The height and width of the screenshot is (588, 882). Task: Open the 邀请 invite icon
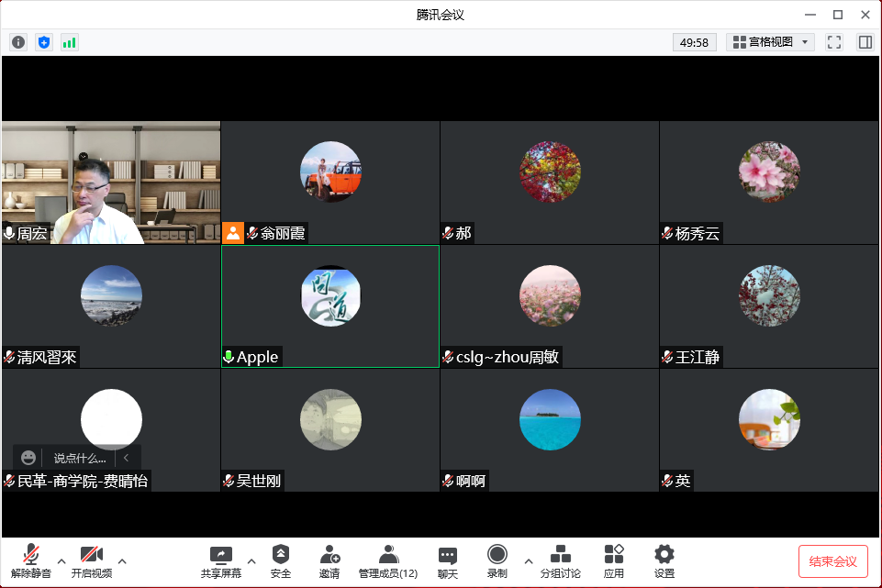(x=329, y=561)
